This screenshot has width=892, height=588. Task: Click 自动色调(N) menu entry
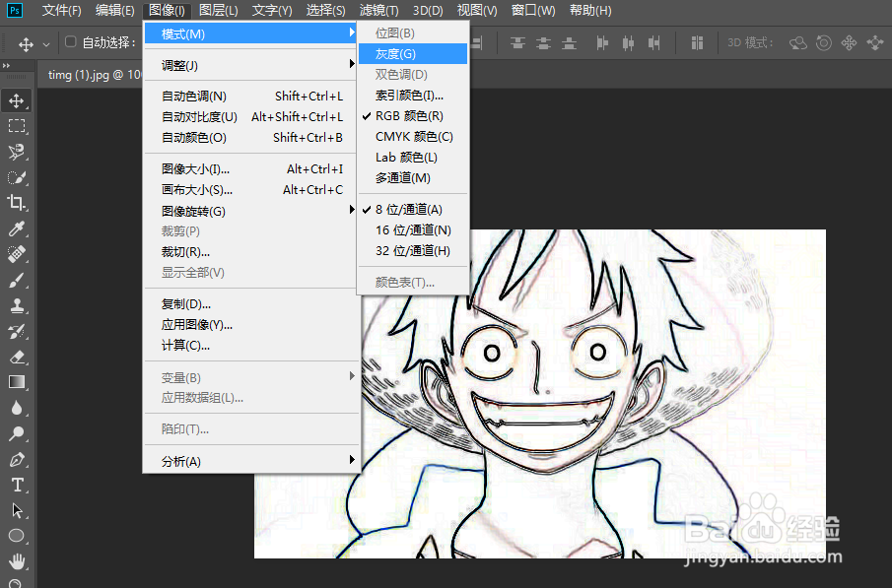tap(251, 97)
